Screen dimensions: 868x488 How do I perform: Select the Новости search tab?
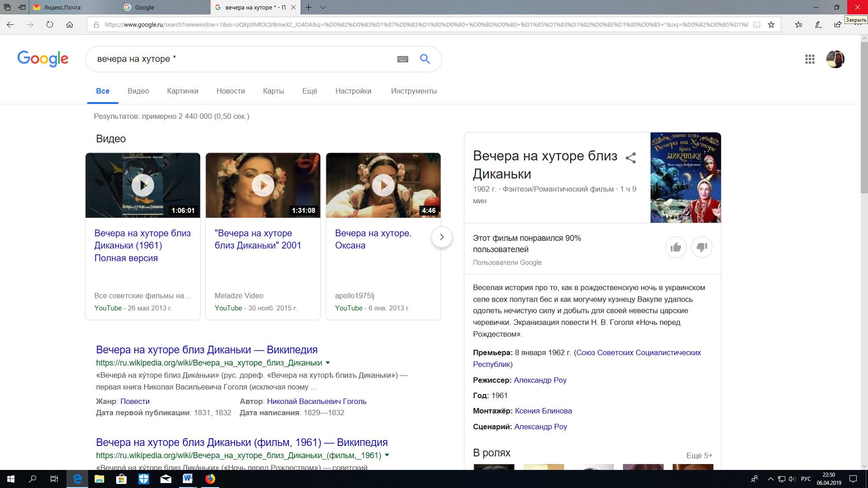click(x=231, y=91)
